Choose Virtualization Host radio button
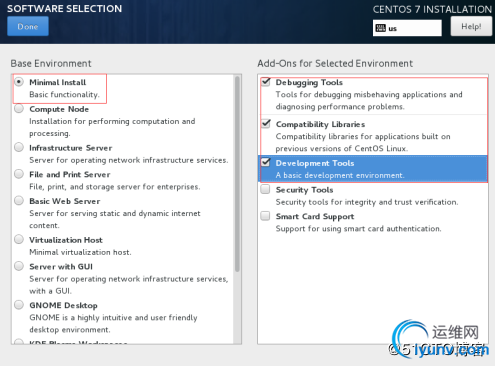 click(x=19, y=239)
